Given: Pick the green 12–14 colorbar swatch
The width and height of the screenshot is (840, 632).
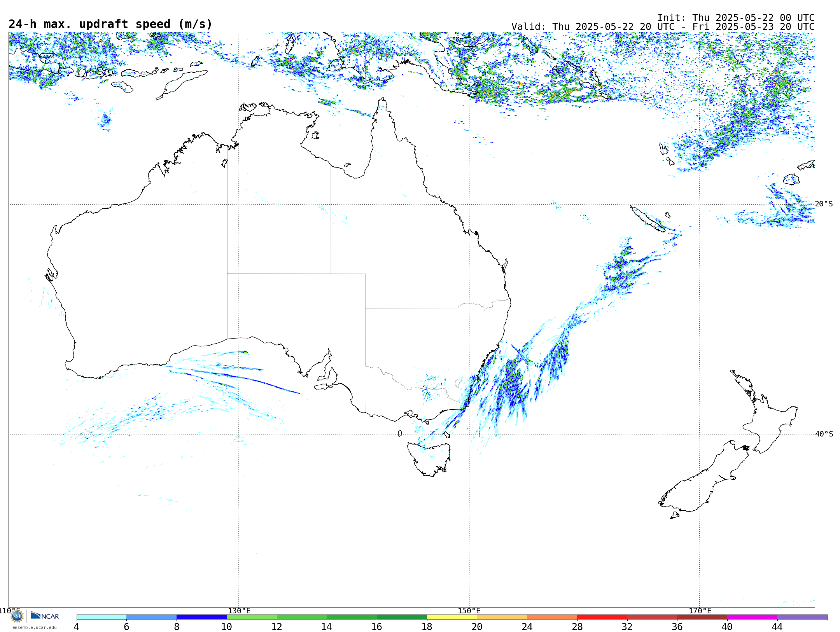Looking at the screenshot, I should (x=302, y=617).
